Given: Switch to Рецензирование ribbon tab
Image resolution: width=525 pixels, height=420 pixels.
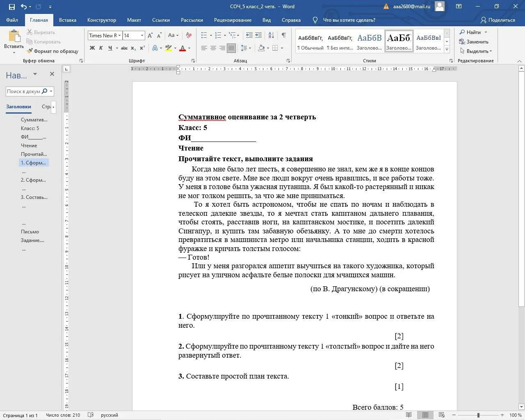Looking at the screenshot, I should click(x=233, y=20).
